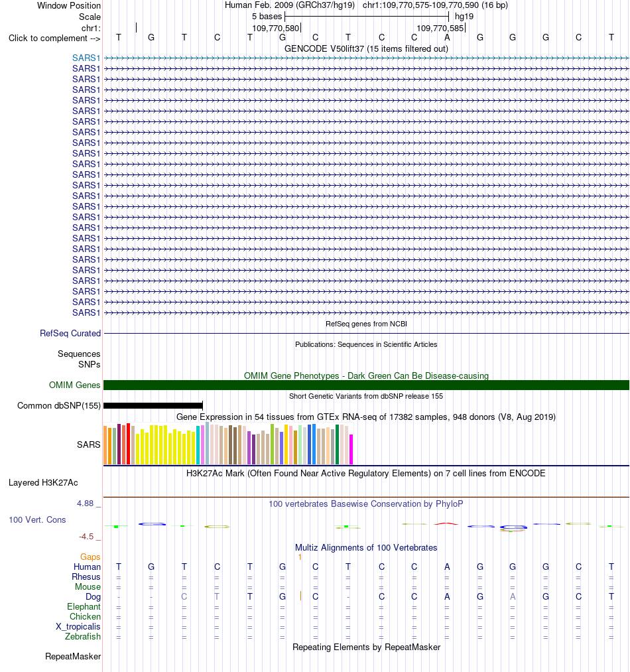
Task: Open 'Short Genetic Variants from dbSNP release 155' title
Action: point(366,397)
